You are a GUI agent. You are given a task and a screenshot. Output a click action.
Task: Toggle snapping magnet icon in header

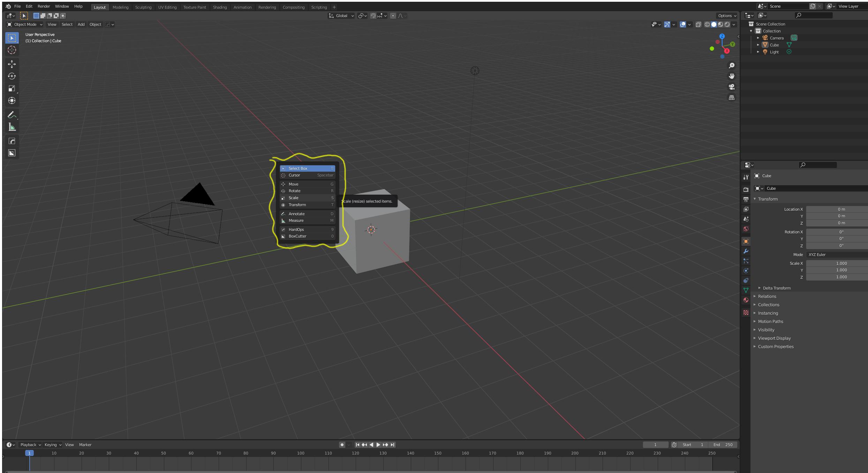pyautogui.click(x=373, y=16)
